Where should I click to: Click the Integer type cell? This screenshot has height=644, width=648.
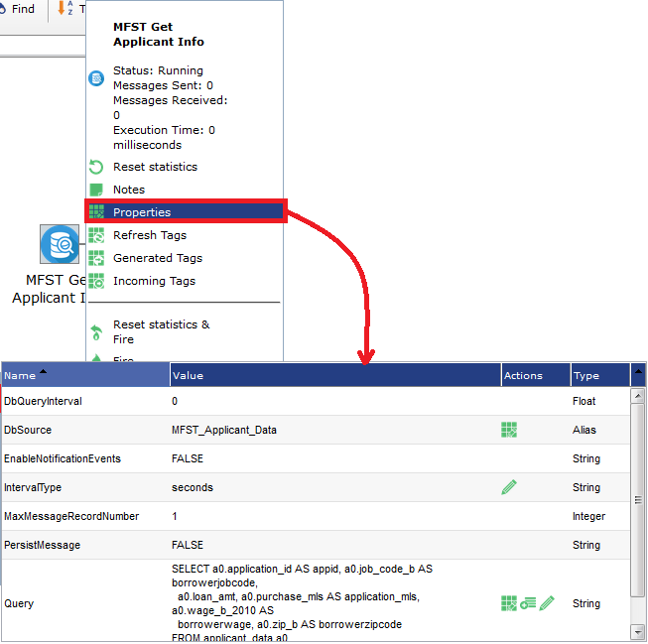pyautogui.click(x=588, y=516)
